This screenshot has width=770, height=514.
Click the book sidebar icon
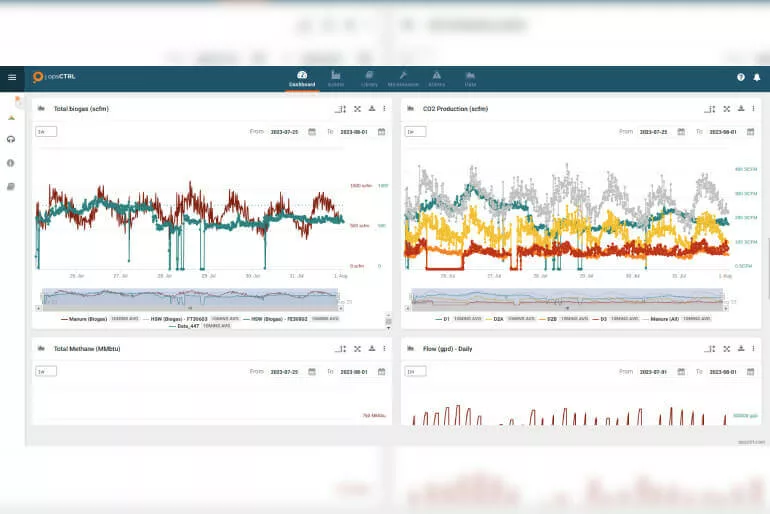point(11,187)
